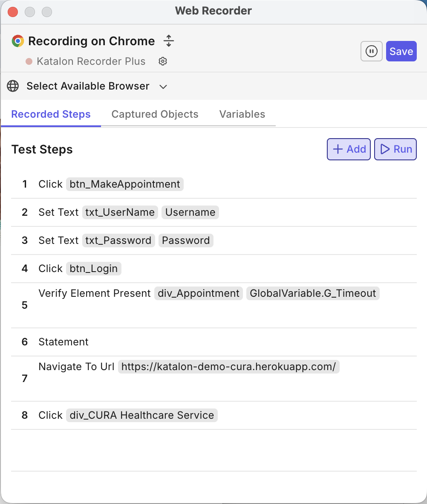The width and height of the screenshot is (427, 504).
Task: Click the window height adjust arrows icon
Action: (168, 41)
